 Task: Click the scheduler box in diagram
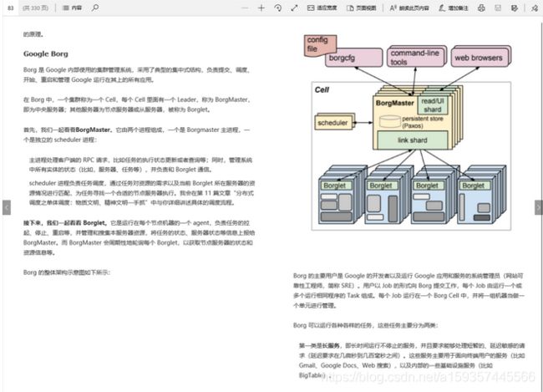(333, 122)
